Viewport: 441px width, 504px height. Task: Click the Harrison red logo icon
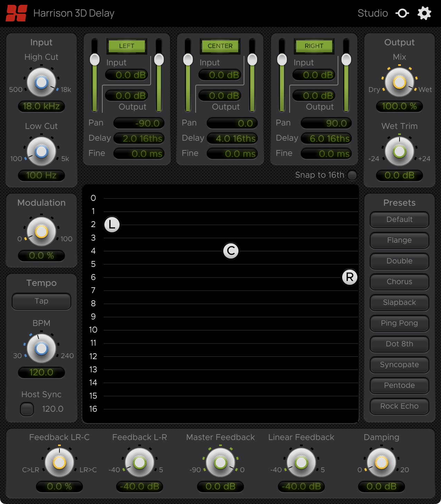click(x=16, y=13)
